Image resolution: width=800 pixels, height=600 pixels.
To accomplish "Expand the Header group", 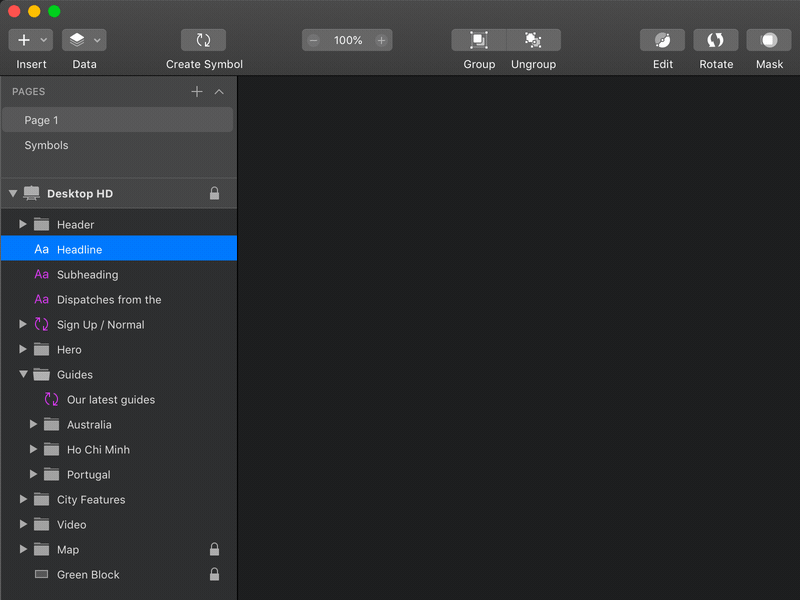I will (x=22, y=224).
